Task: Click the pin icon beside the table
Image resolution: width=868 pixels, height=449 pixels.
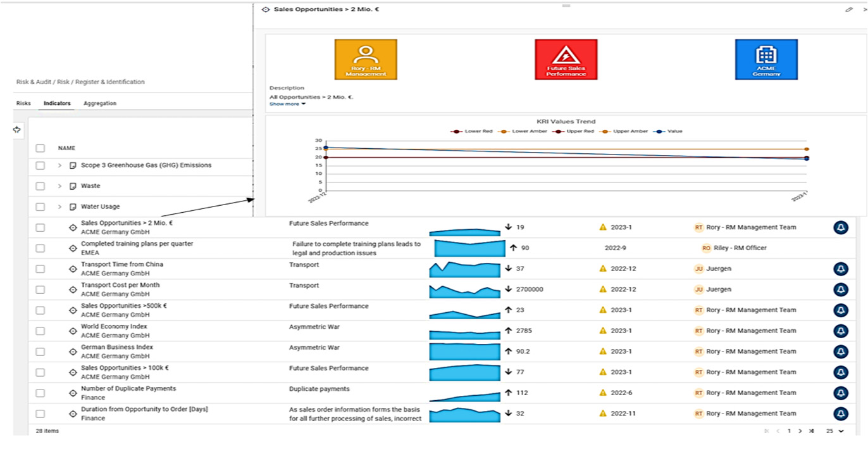Action: coord(17,129)
